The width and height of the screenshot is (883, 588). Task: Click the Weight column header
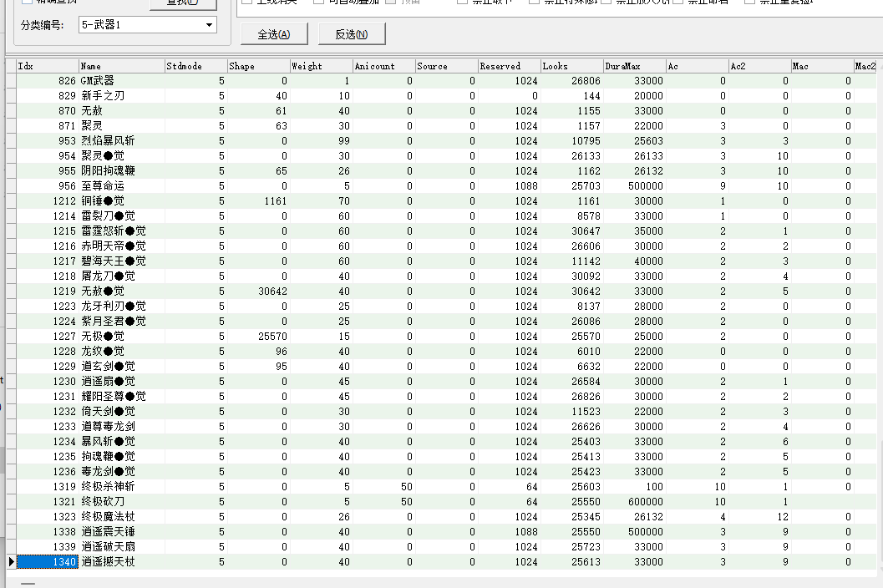(320, 66)
